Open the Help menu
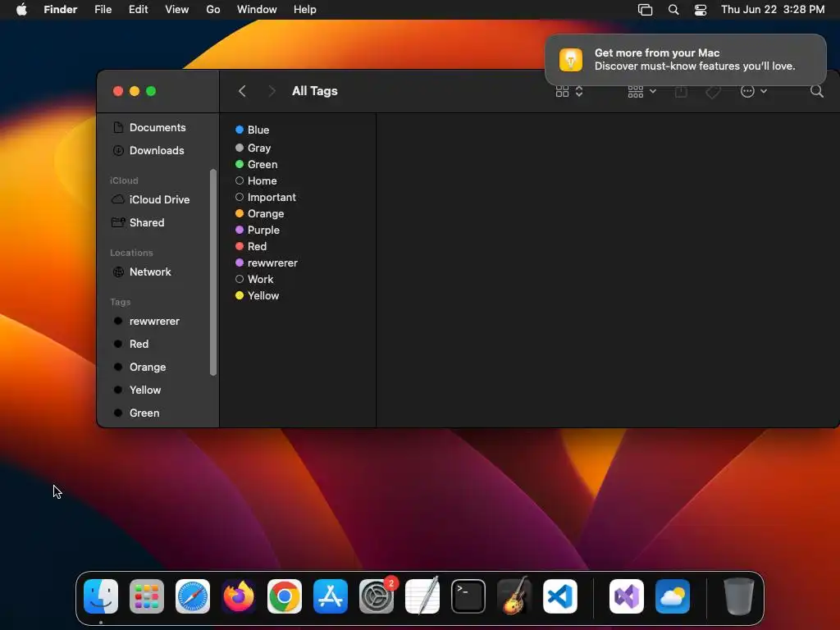840x630 pixels. tap(305, 10)
